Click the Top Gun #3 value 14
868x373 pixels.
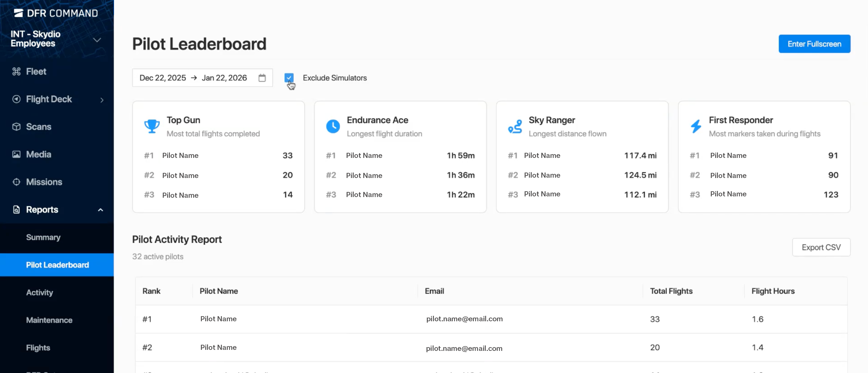click(x=288, y=195)
